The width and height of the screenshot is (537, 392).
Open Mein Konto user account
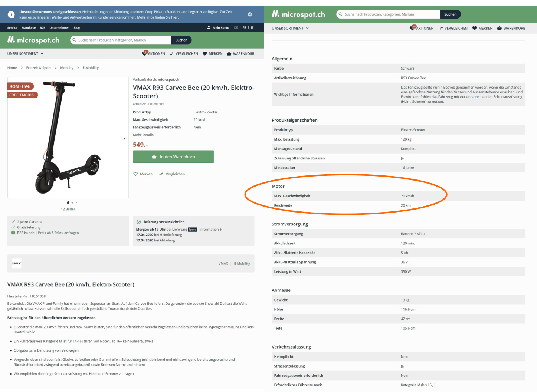(218, 28)
